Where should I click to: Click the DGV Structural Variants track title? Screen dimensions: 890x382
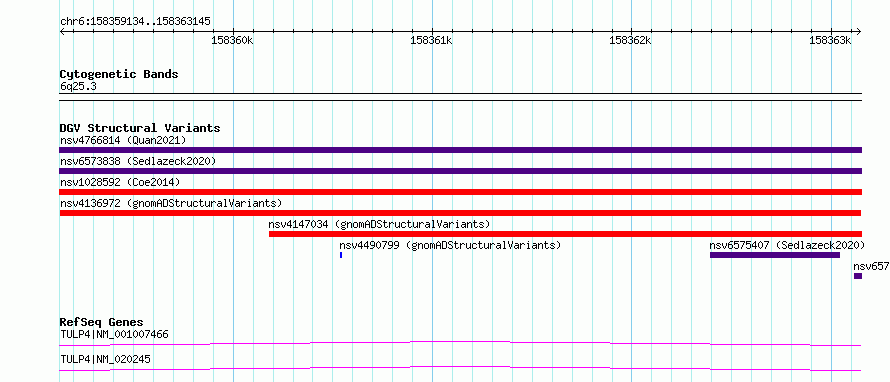point(140,128)
